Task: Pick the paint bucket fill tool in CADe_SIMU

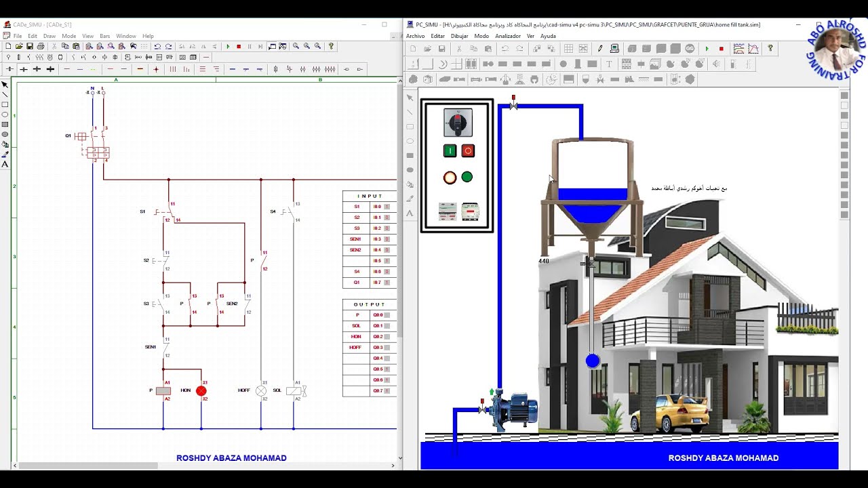Action: 5,144
